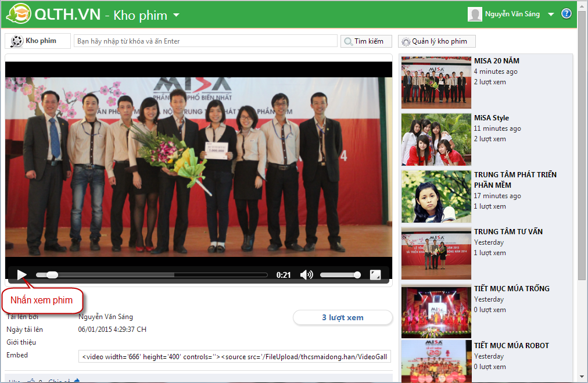Focus the keyword search input field

pos(206,41)
